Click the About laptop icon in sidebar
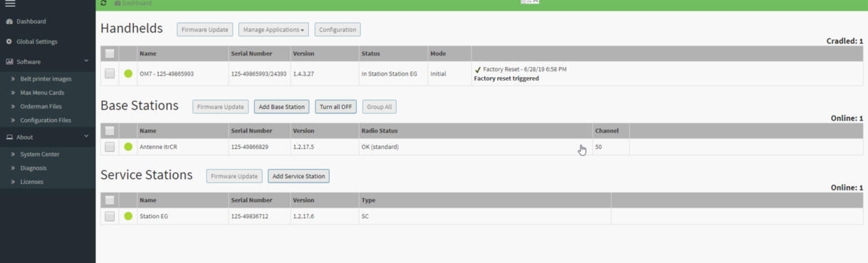 (x=9, y=137)
